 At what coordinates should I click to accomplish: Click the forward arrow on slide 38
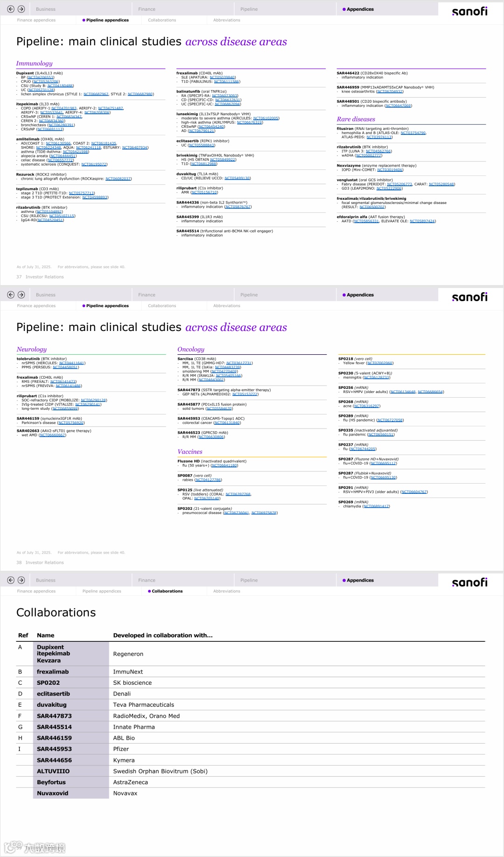pos(21,295)
